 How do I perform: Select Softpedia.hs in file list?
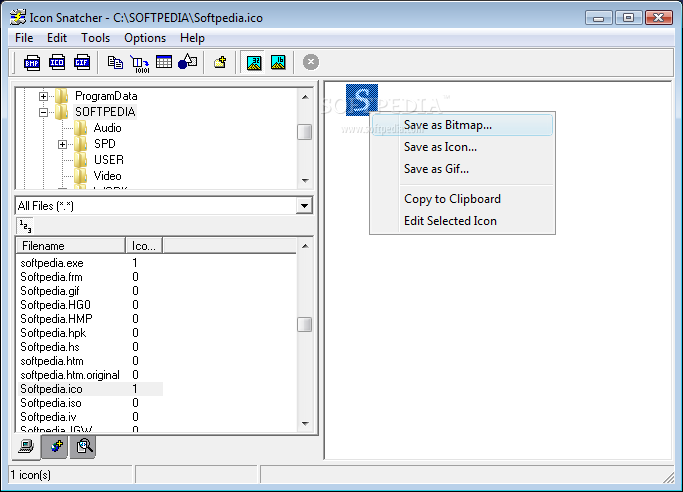pyautogui.click(x=50, y=347)
